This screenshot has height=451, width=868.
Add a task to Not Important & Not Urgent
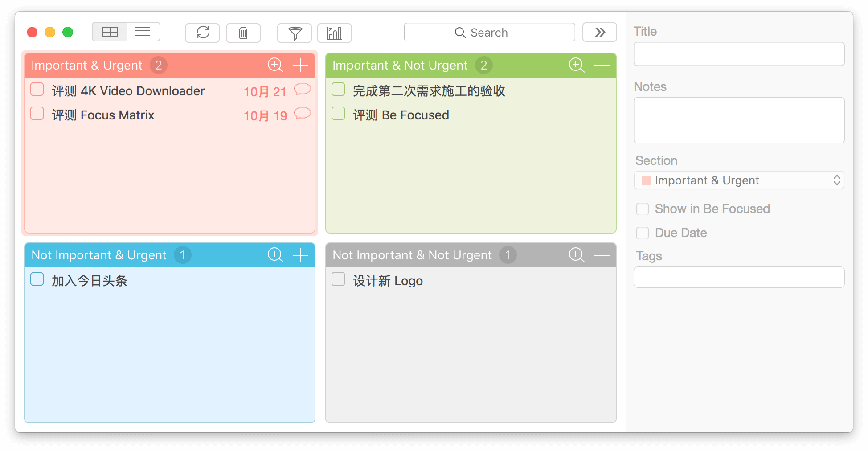click(x=602, y=255)
